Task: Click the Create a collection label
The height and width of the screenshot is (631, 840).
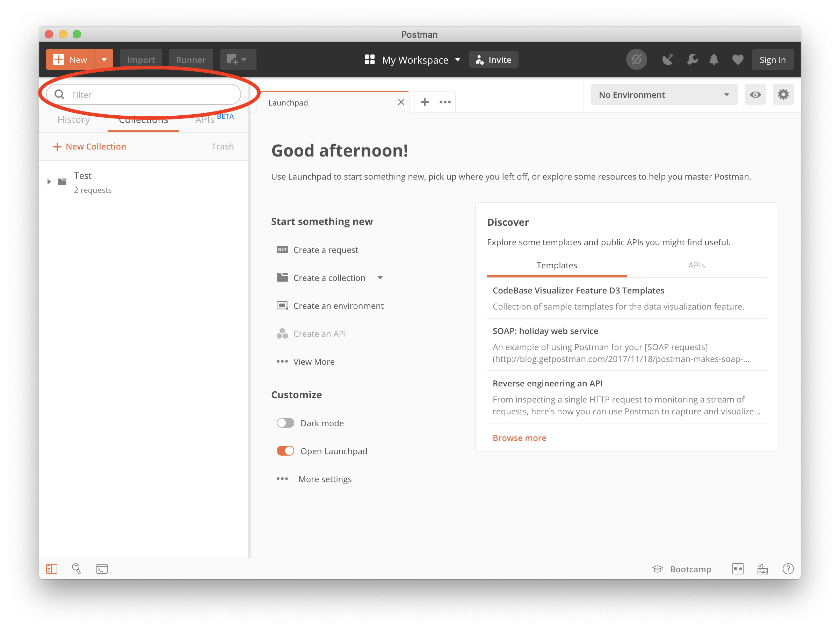Action: pyautogui.click(x=329, y=278)
